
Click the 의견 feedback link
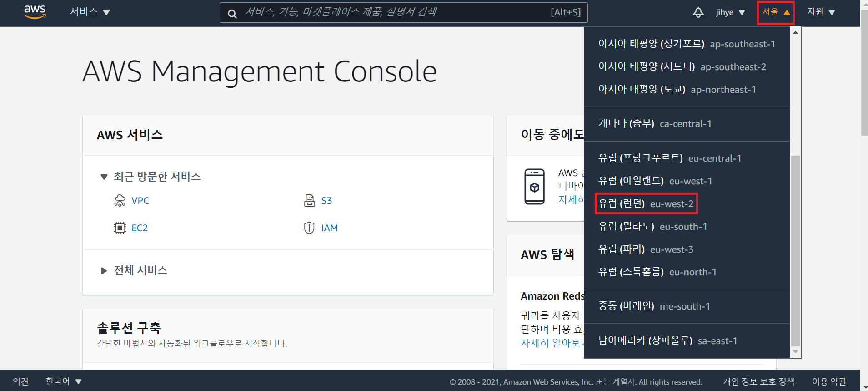[x=20, y=381]
